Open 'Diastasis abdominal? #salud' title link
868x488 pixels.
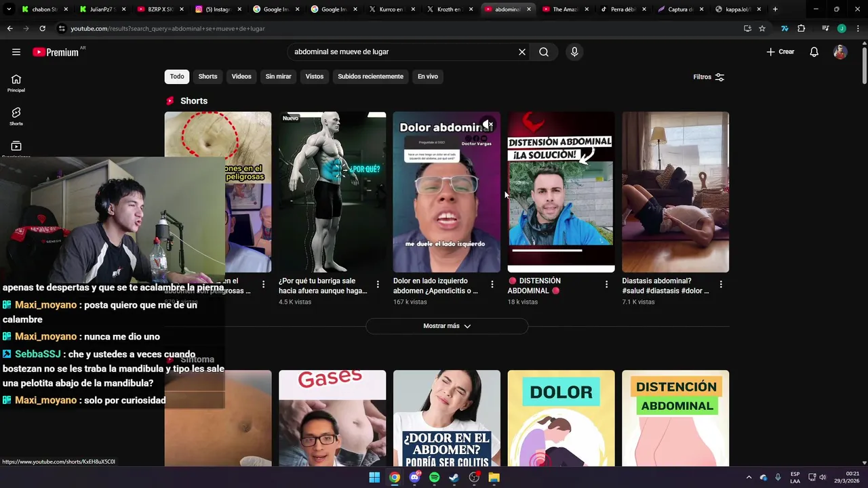pos(666,285)
